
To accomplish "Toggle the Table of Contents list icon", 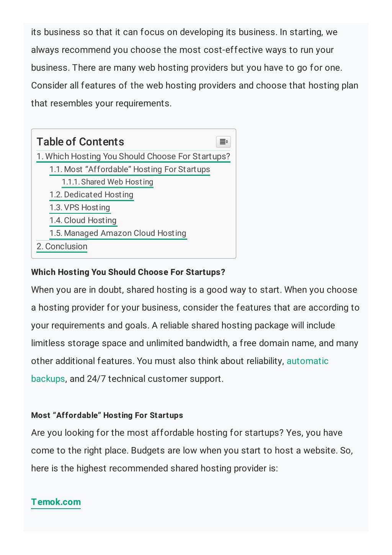I will pyautogui.click(x=223, y=142).
